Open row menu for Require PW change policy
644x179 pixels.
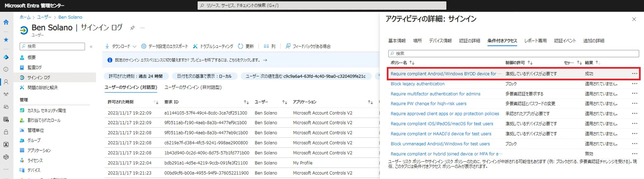coord(634,104)
